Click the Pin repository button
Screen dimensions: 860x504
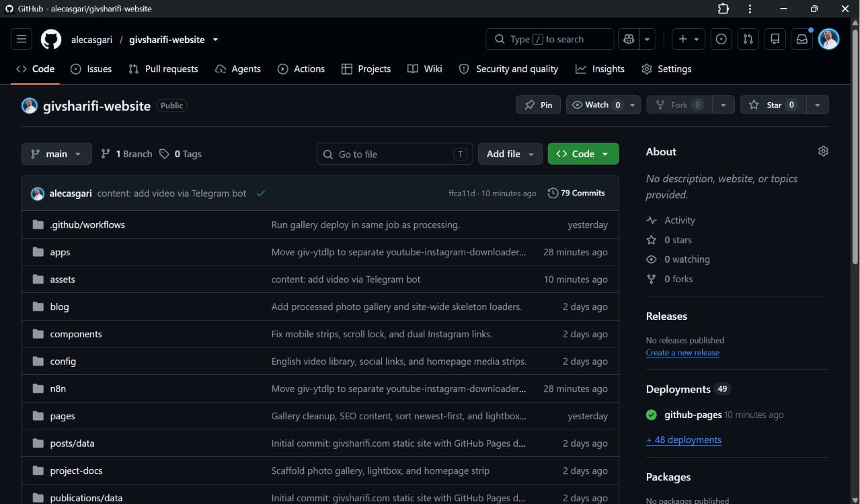(538, 105)
